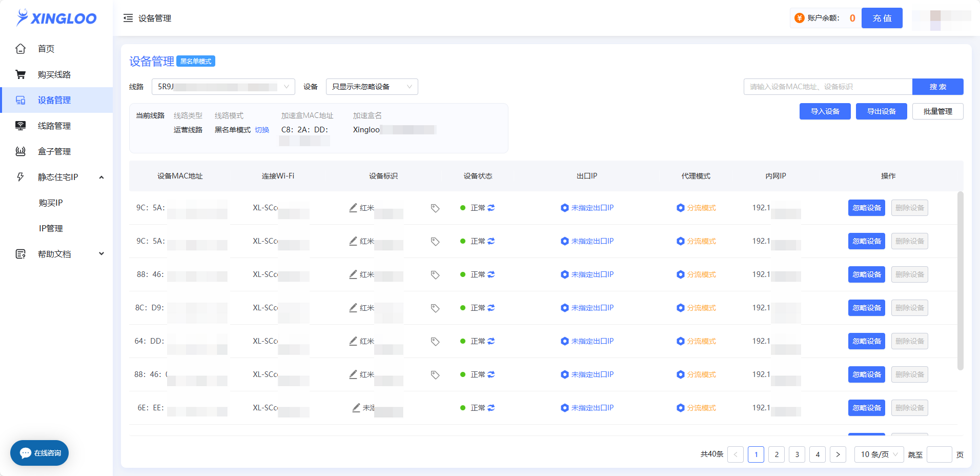Click 忽略设备 in 64:DD row
This screenshot has height=476, width=980.
[x=867, y=341]
